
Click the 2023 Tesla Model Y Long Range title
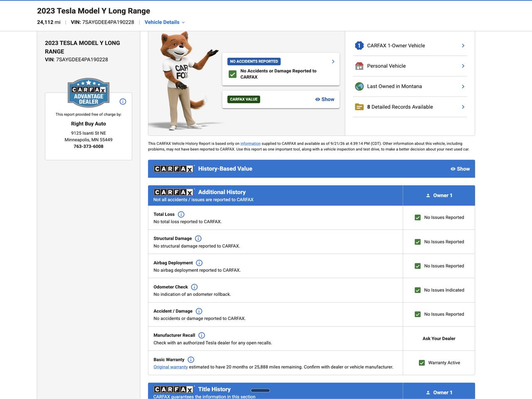tap(94, 11)
